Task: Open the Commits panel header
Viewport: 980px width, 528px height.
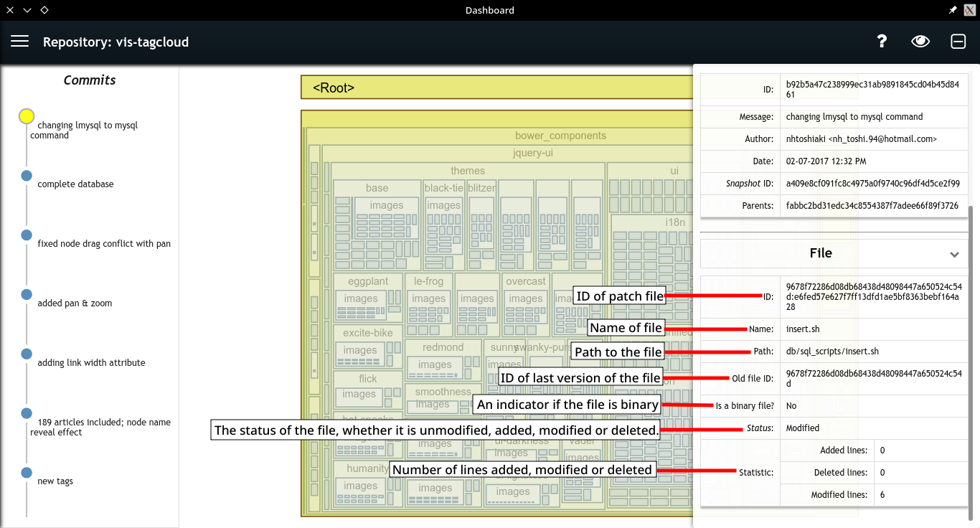Action: tap(90, 80)
